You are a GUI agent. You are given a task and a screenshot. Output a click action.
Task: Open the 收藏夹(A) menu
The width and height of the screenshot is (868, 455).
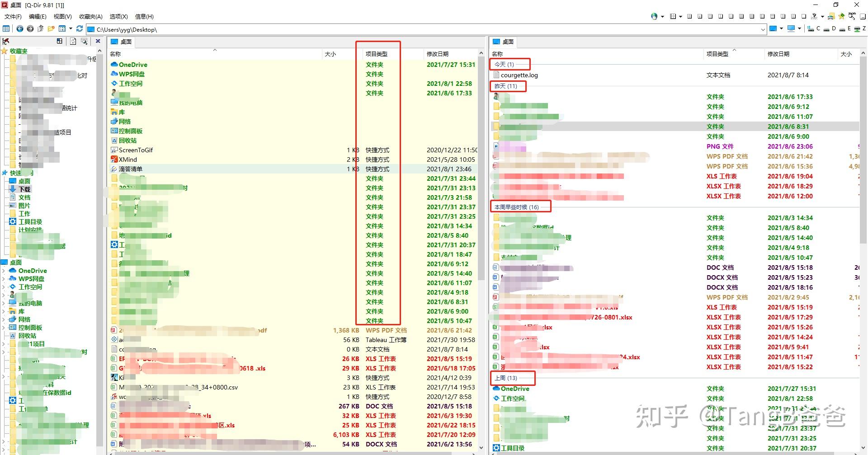90,16
